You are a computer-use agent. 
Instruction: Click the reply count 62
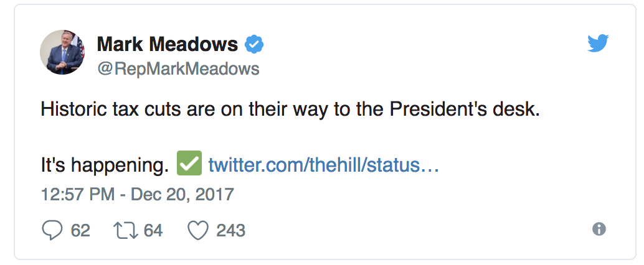pyautogui.click(x=80, y=231)
